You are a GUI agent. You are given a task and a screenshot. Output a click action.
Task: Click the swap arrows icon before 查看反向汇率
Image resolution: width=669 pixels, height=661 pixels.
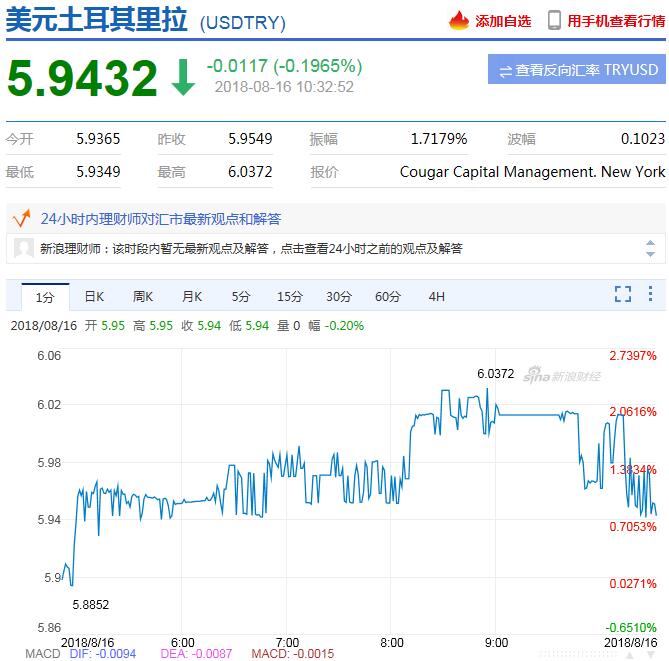[x=505, y=70]
